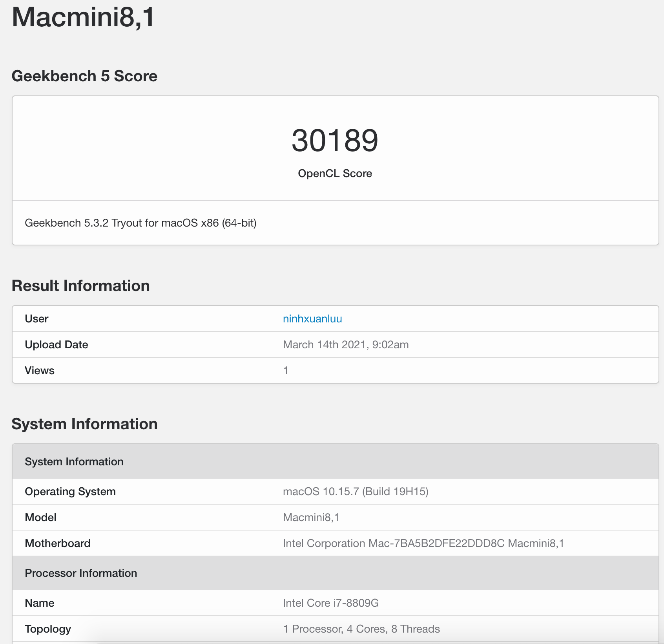Viewport: 664px width, 644px height.
Task: Select Geekbench 5.3.2 Tryout for macOS text
Action: coord(140,223)
